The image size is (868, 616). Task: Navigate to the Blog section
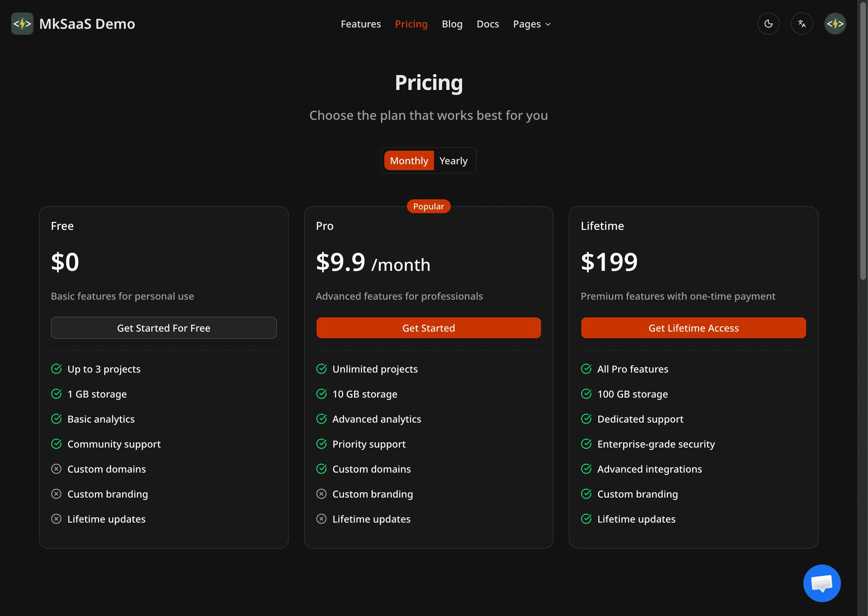pyautogui.click(x=452, y=24)
